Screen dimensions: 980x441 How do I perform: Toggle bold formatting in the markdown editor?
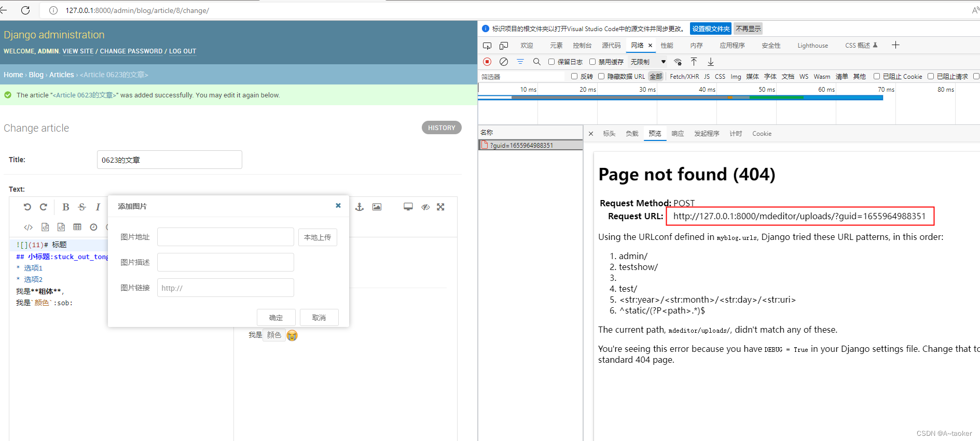[x=66, y=207]
